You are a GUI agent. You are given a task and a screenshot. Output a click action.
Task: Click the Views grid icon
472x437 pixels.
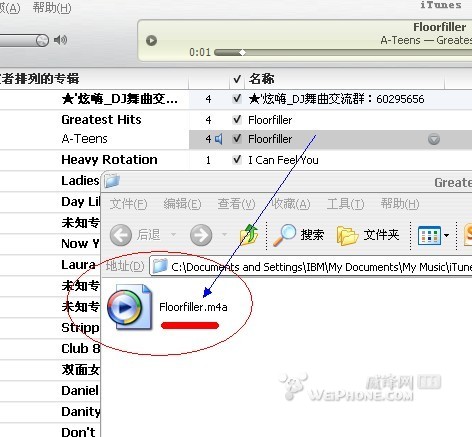tap(429, 235)
